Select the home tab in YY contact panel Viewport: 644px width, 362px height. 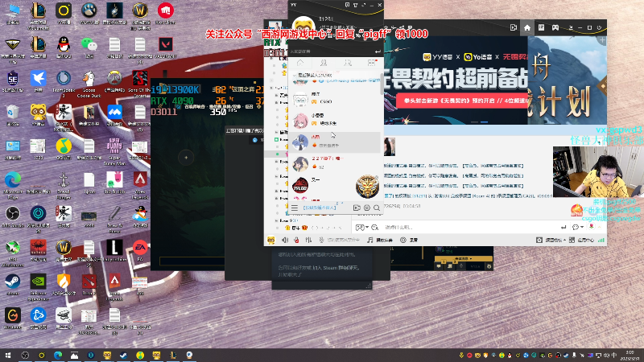300,63
